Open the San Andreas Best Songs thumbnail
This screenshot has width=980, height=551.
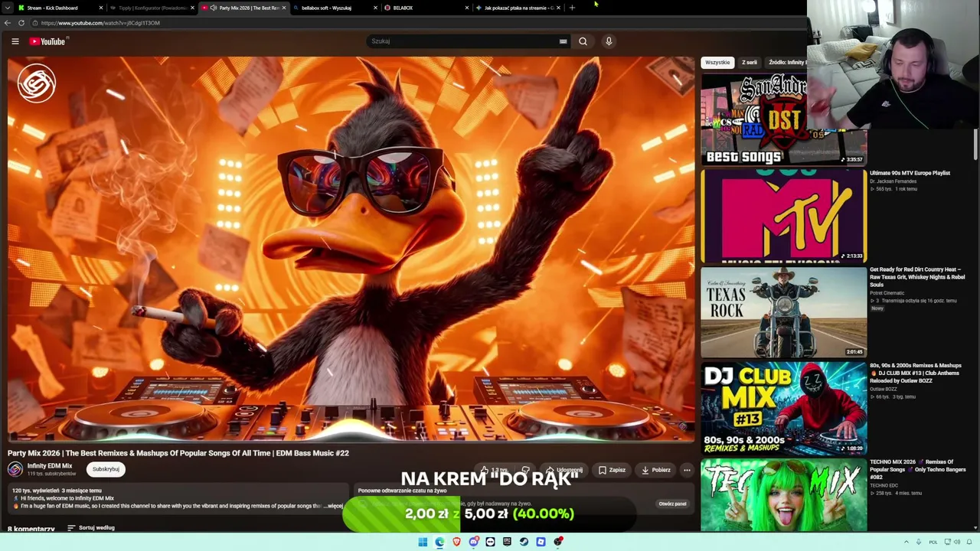click(783, 119)
